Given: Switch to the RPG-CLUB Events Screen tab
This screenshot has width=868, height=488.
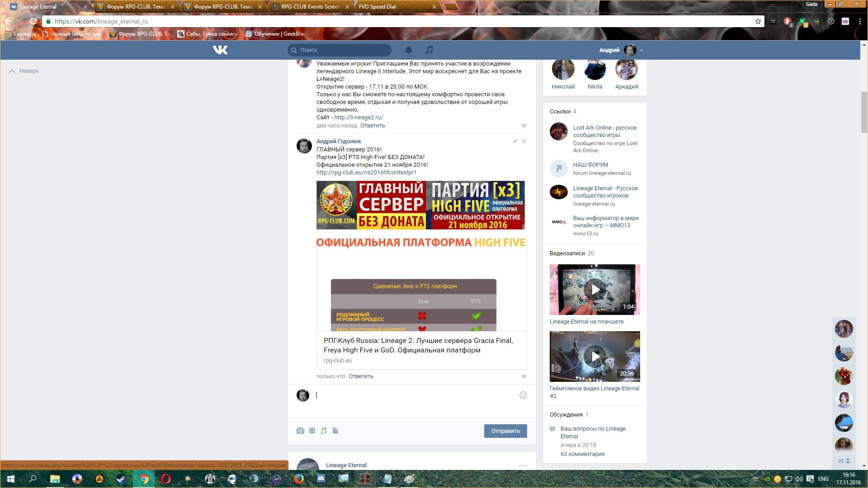Looking at the screenshot, I should pyautogui.click(x=310, y=7).
